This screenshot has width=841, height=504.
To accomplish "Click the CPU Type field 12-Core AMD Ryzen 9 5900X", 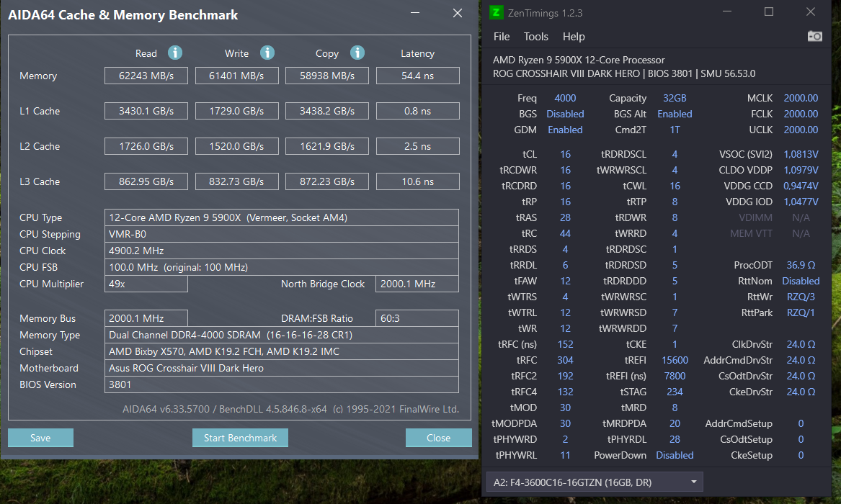I will (282, 217).
